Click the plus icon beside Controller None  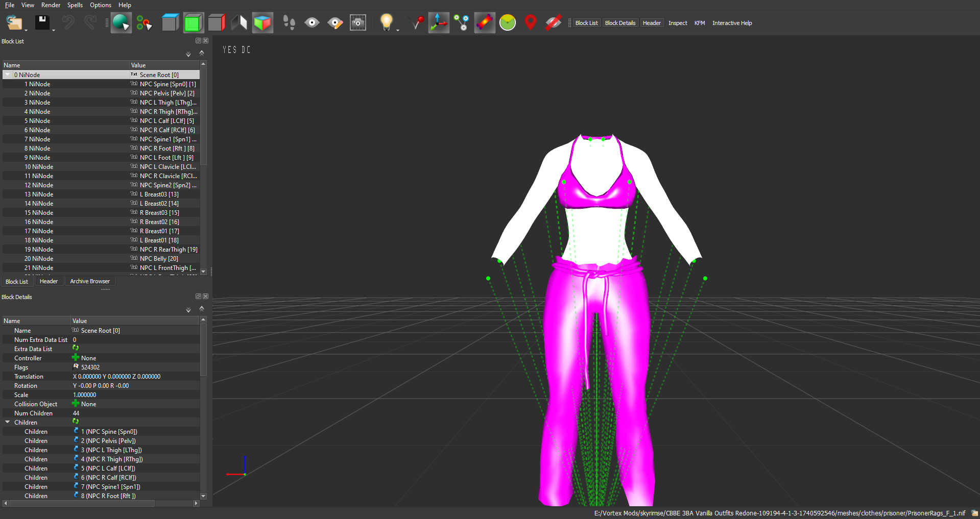pos(76,358)
